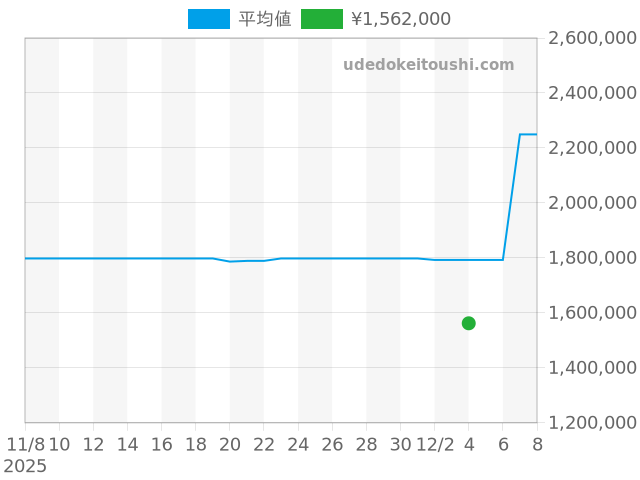Click the green data point on chart

pos(468,323)
